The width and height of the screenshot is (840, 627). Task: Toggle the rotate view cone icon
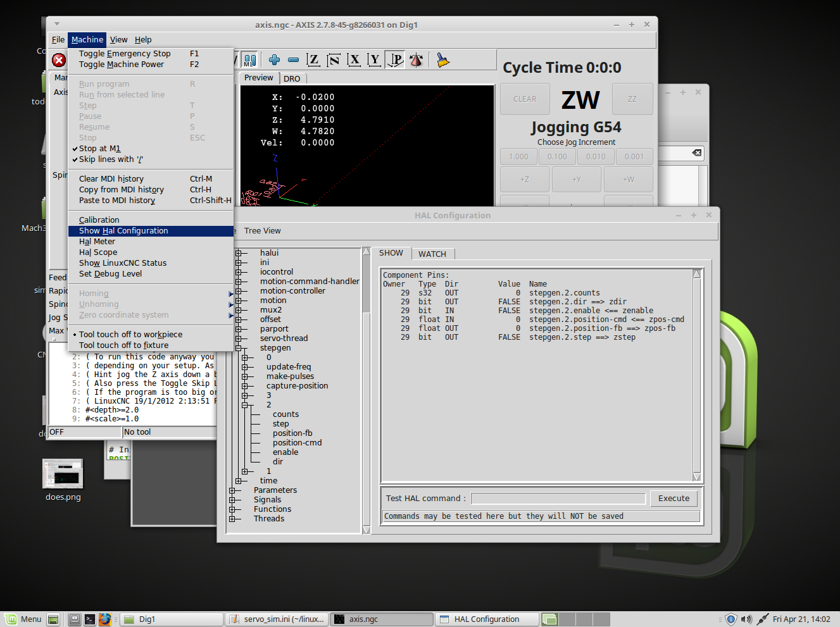(416, 60)
